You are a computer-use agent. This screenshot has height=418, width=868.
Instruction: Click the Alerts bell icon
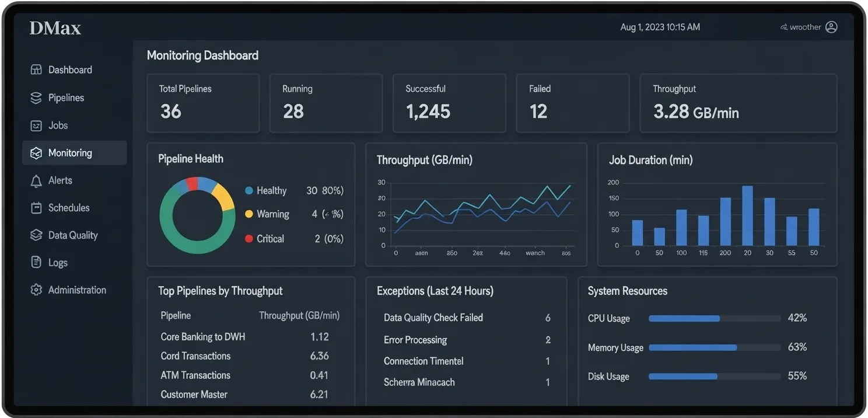coord(36,181)
